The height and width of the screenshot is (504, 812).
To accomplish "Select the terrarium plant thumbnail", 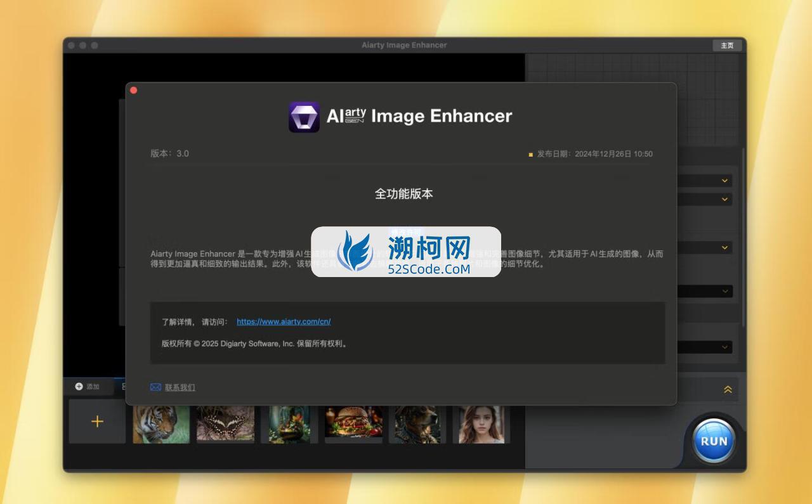I will coord(289,424).
